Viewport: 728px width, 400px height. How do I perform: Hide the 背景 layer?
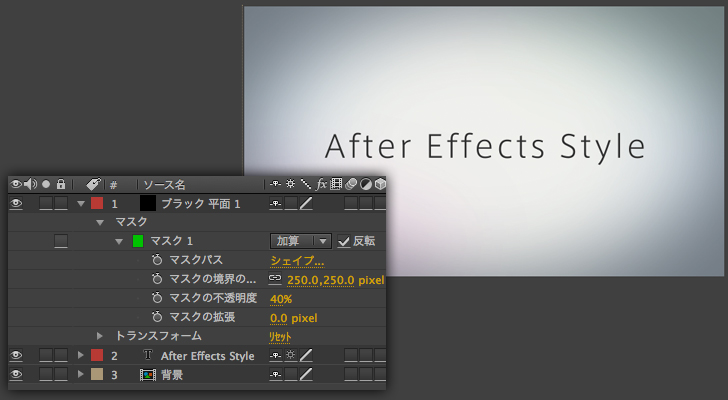[16, 374]
